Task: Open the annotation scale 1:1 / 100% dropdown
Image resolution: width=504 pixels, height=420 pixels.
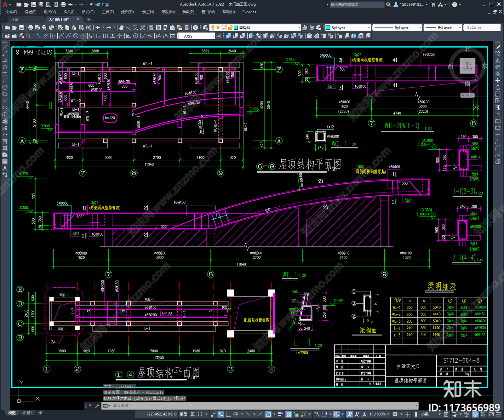Action: point(379,414)
